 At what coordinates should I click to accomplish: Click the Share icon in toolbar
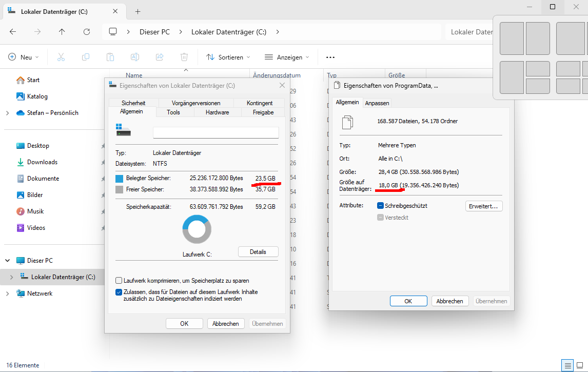(x=160, y=57)
